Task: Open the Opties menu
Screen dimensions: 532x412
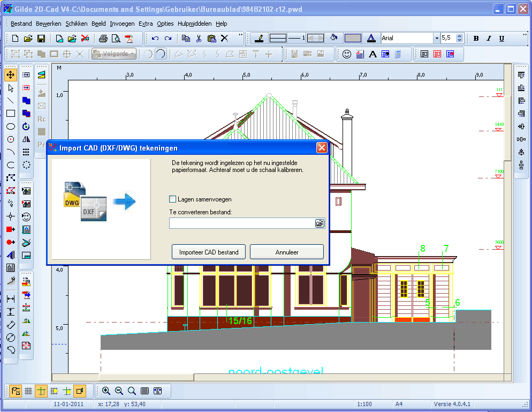Action: click(165, 24)
